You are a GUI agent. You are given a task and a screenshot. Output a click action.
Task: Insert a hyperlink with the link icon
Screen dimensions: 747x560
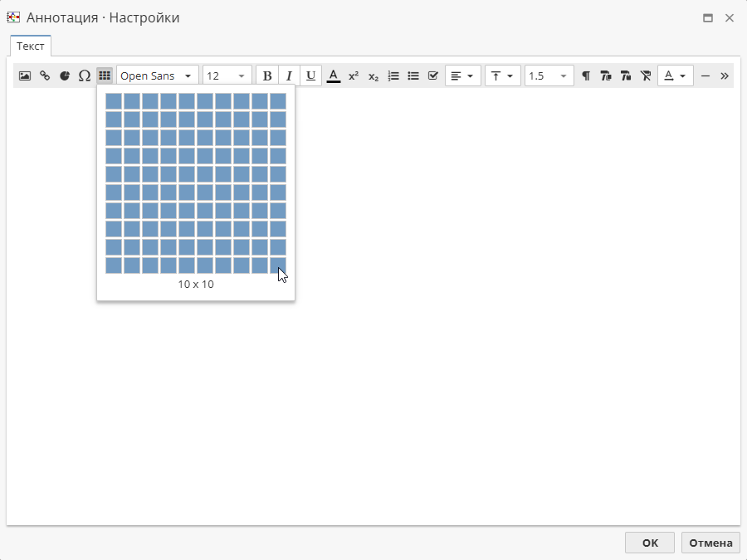[x=45, y=75]
